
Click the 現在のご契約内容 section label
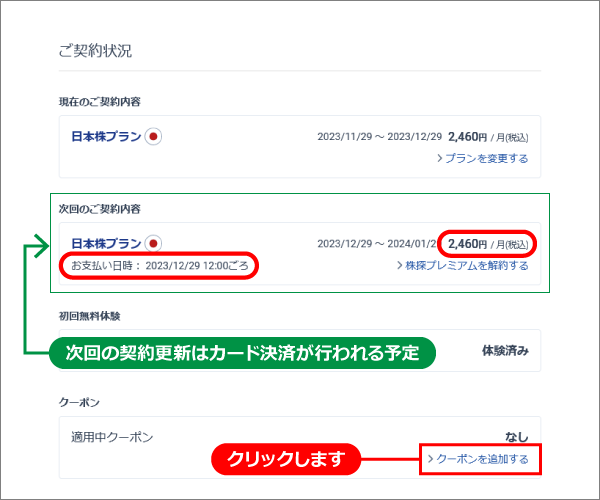(x=99, y=102)
